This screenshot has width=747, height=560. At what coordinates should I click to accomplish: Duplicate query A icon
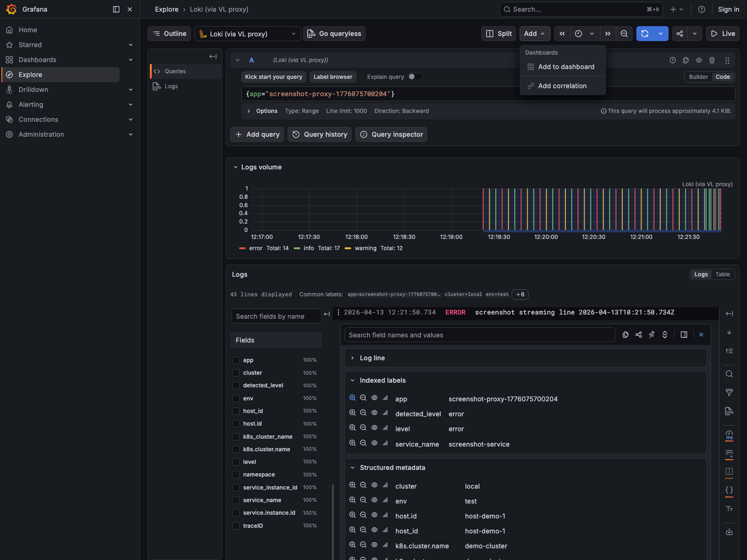(686, 60)
